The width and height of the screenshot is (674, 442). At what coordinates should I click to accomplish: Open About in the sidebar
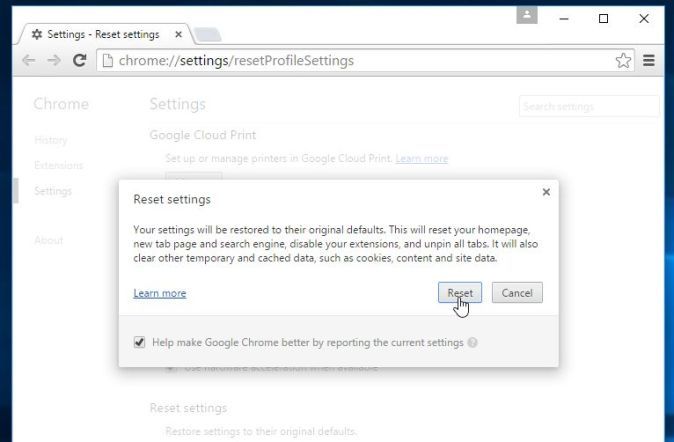48,240
